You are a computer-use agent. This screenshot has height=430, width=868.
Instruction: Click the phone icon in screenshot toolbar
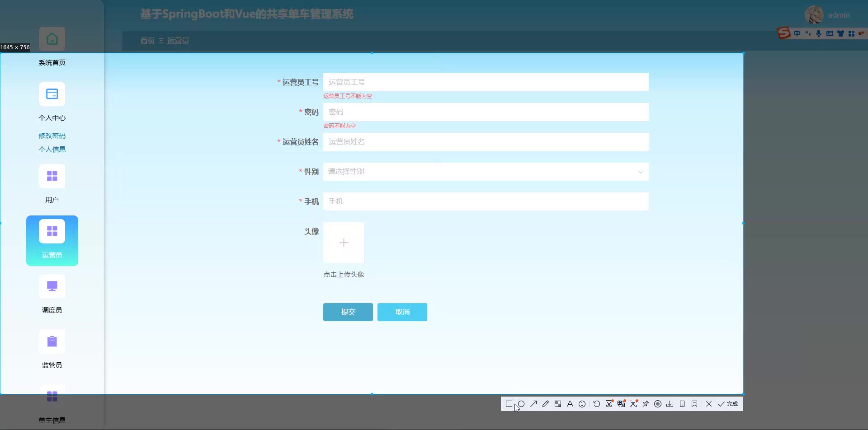(682, 404)
